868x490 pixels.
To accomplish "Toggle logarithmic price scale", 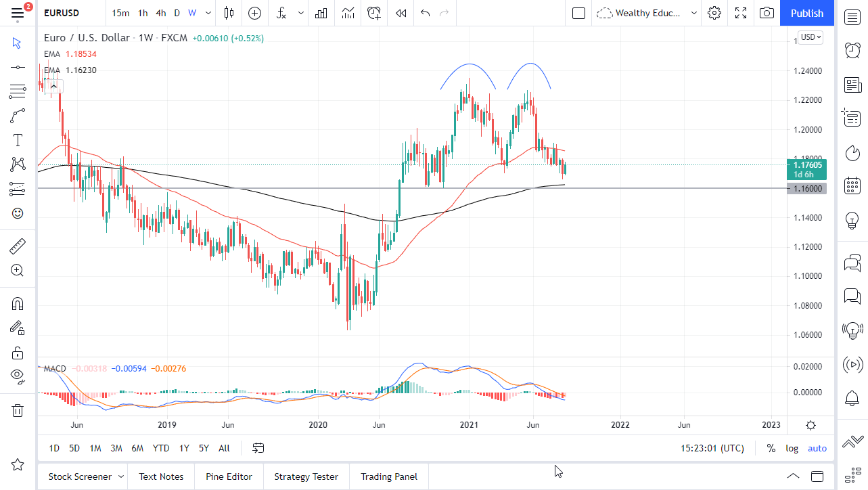I will pos(792,448).
